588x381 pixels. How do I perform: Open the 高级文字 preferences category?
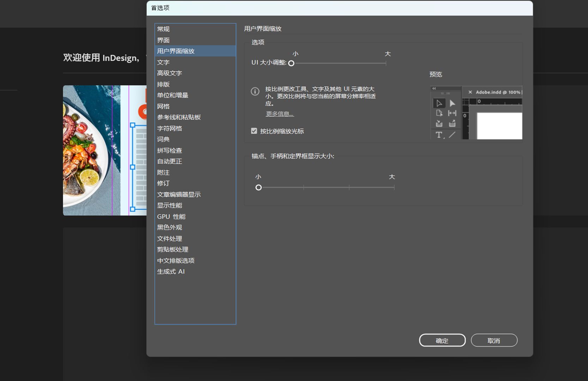pyautogui.click(x=195, y=73)
